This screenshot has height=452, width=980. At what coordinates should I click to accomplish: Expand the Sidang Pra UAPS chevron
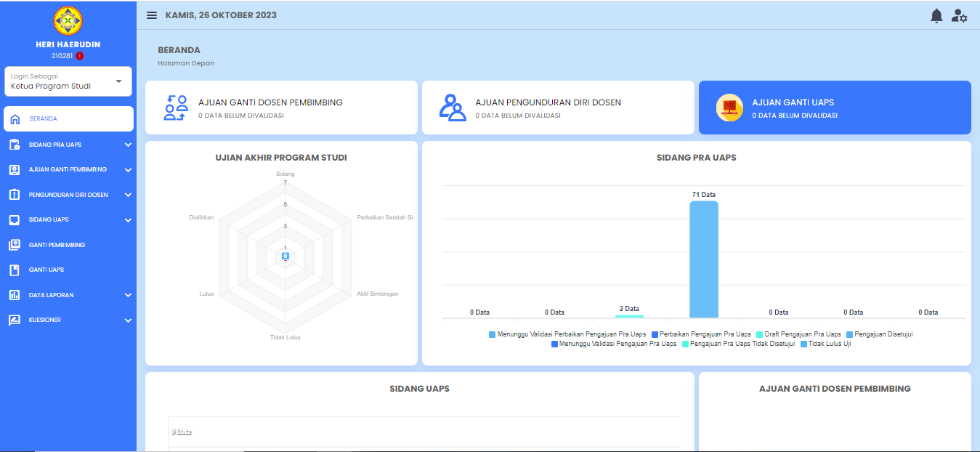[129, 145]
